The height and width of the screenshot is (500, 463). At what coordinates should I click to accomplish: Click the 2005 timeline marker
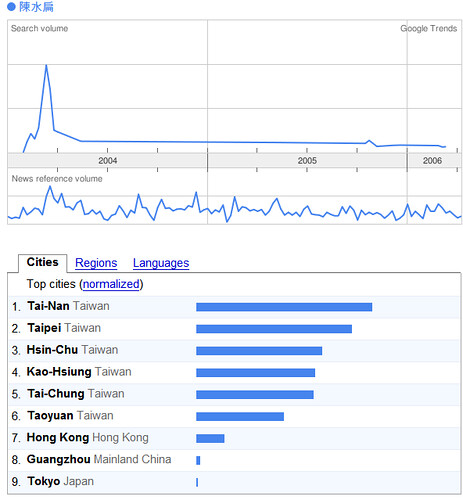click(307, 161)
